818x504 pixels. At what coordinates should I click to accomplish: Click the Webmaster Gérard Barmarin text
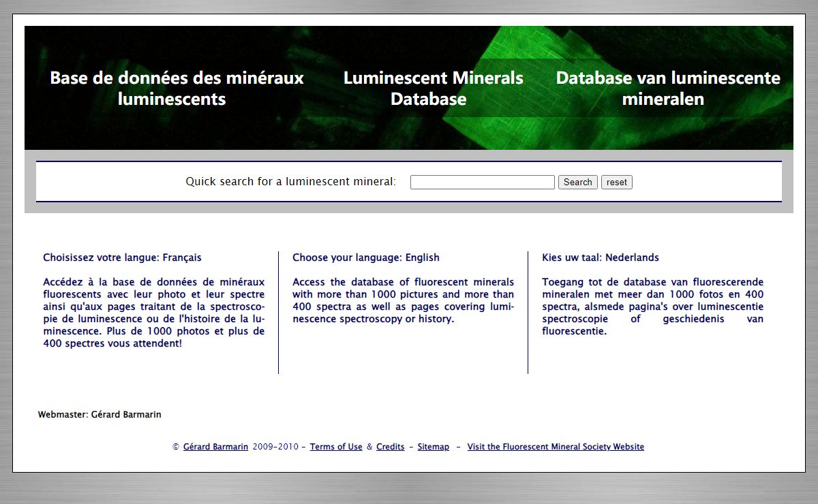point(100,414)
